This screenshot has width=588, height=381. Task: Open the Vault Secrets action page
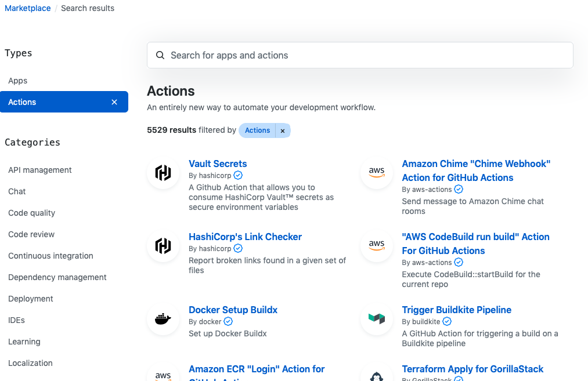(x=218, y=164)
